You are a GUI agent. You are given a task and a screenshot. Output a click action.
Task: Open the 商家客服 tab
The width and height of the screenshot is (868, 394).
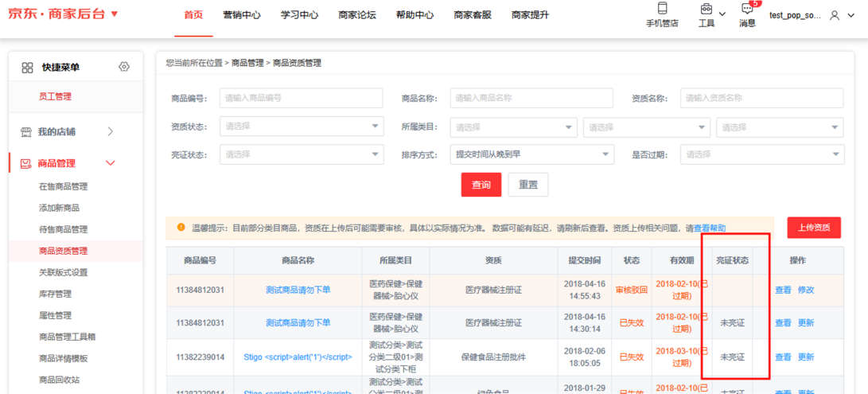473,15
